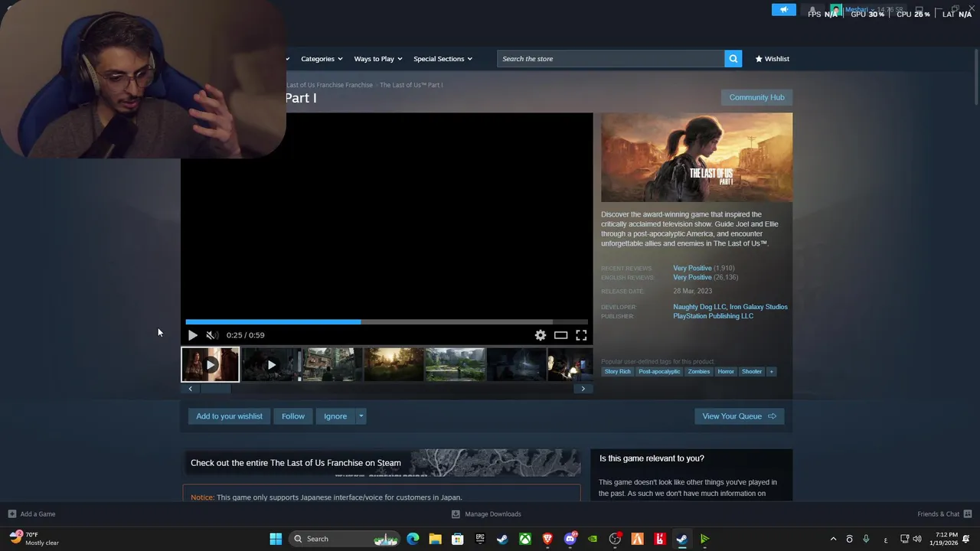Click View Your Queue
The height and width of the screenshot is (551, 980).
click(x=739, y=416)
